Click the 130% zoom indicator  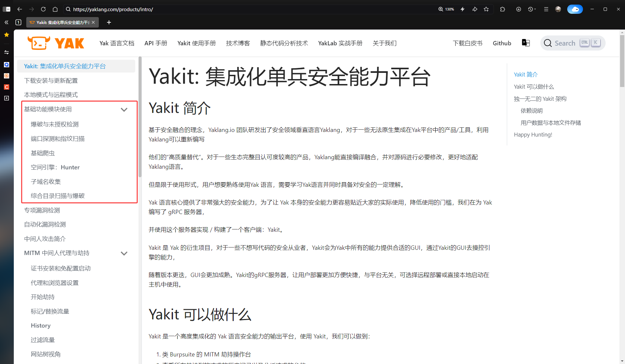pos(446,9)
